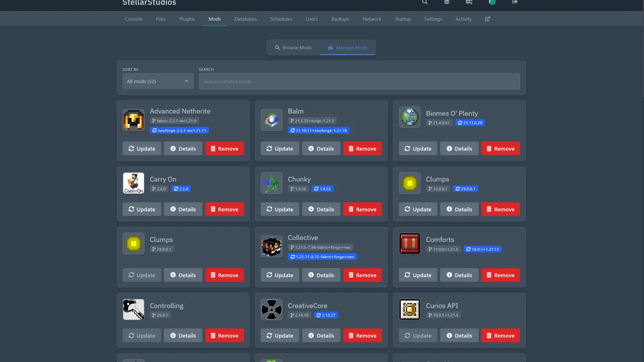Open the Backups tab

point(340,19)
